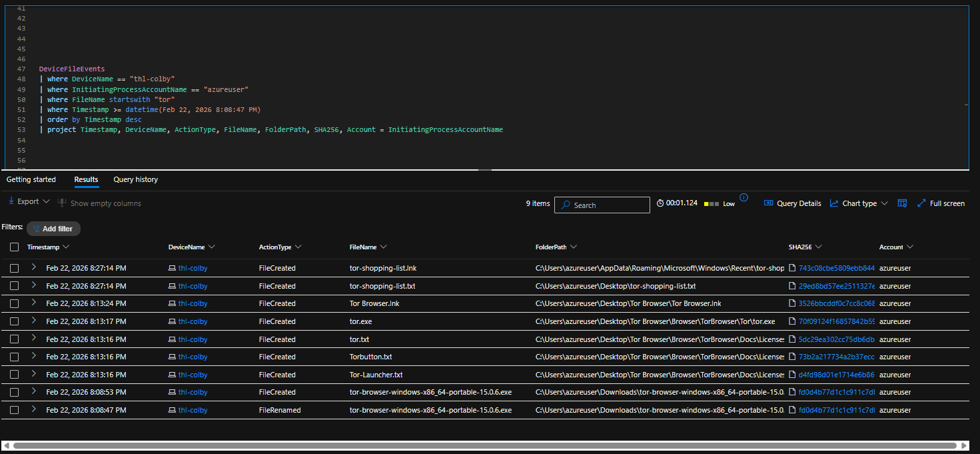Expand the Chart type dropdown
The width and height of the screenshot is (980, 454).
pyautogui.click(x=859, y=203)
